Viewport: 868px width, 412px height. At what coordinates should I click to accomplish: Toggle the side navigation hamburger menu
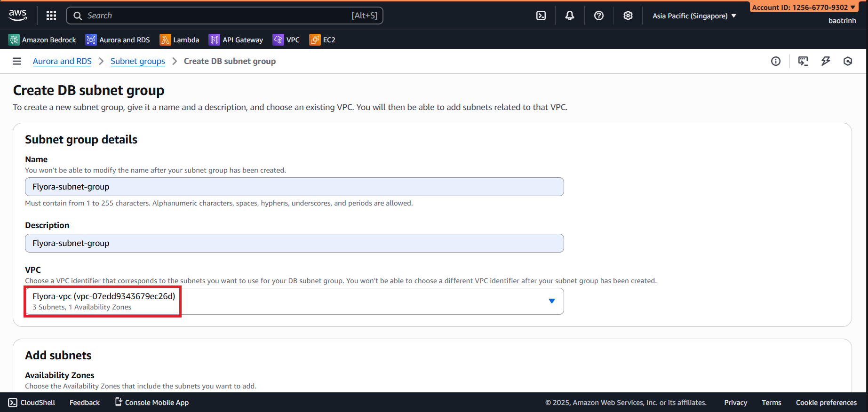17,61
